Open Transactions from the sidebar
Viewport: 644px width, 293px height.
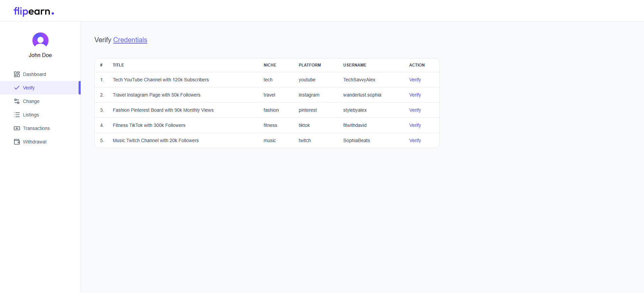coord(36,128)
